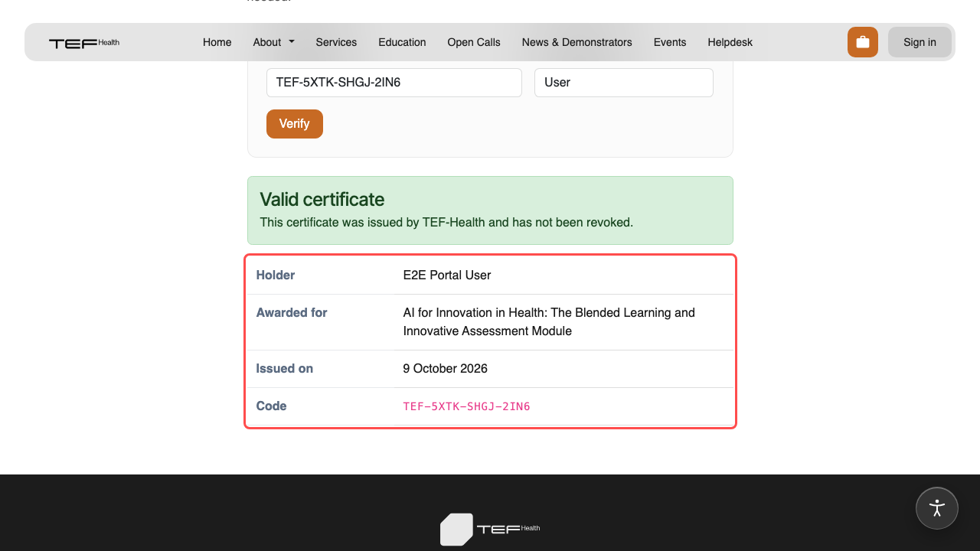Image resolution: width=980 pixels, height=551 pixels.
Task: Go to the Home page
Action: (x=217, y=42)
